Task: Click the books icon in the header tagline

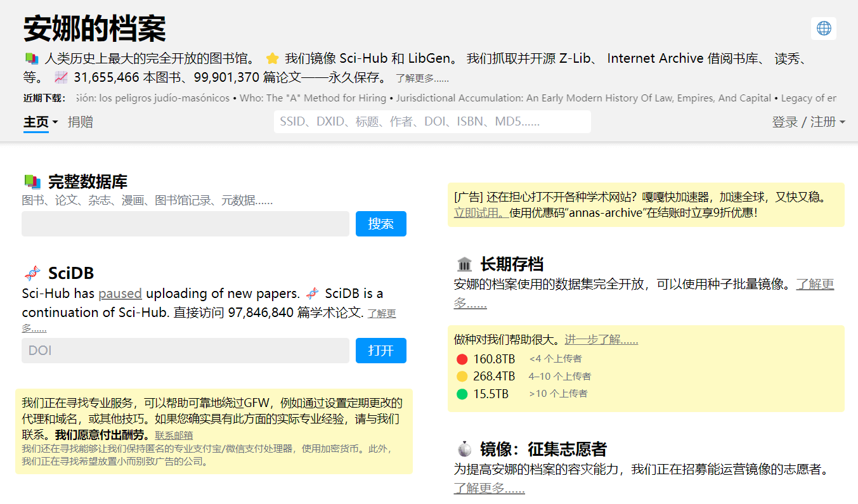Action: 32,59
